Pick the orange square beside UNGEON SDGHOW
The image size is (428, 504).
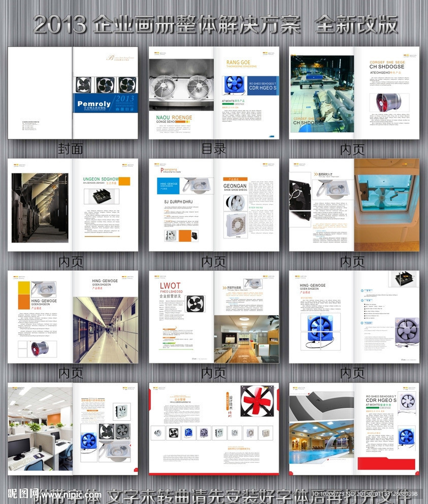(x=124, y=181)
